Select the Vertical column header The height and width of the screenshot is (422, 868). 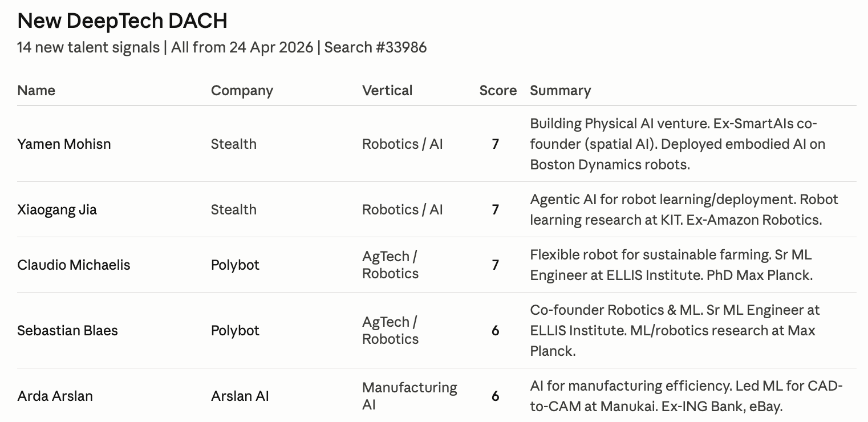pos(387,91)
